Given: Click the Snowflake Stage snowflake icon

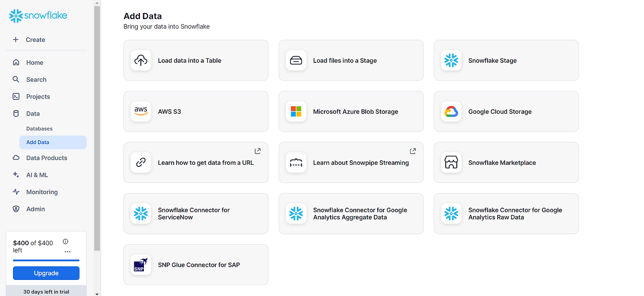Looking at the screenshot, I should coord(451,60).
